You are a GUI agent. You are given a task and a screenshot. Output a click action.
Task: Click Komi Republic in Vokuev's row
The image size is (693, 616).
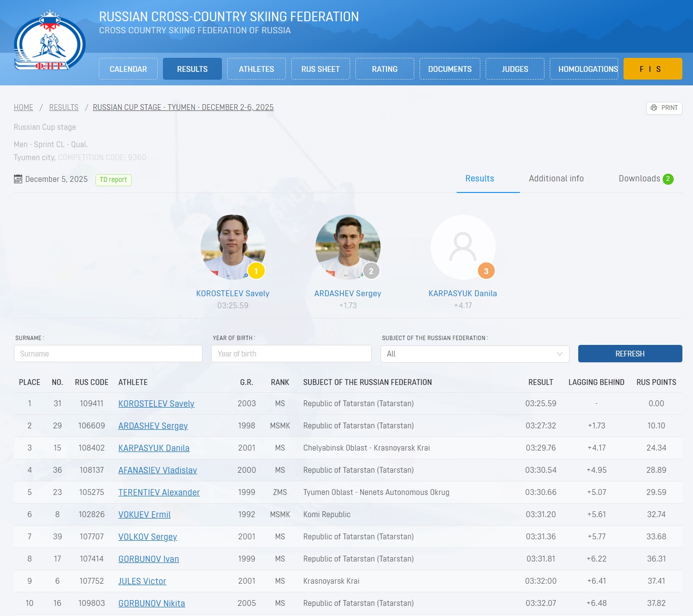pos(327,515)
